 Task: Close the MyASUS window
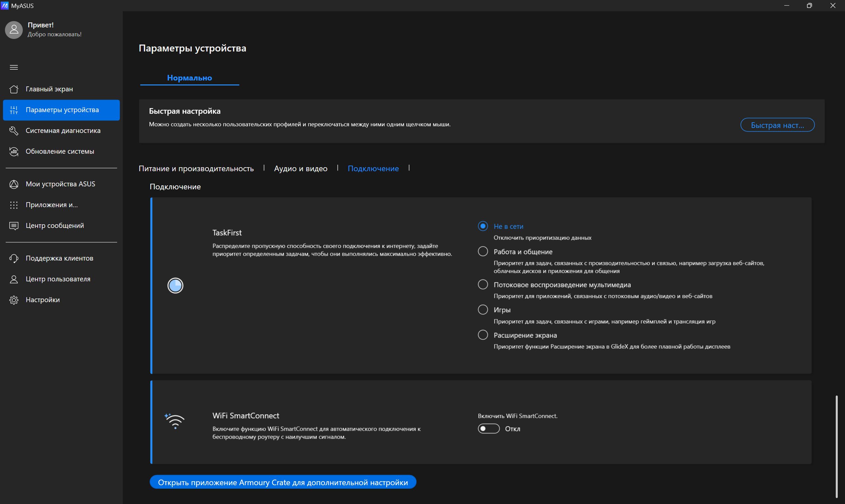click(833, 5)
